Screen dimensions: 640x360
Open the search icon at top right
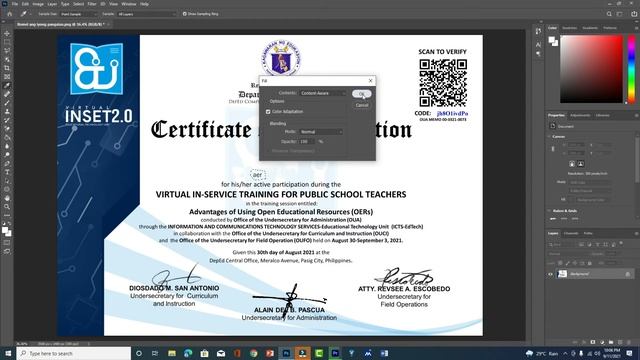[x=609, y=14]
